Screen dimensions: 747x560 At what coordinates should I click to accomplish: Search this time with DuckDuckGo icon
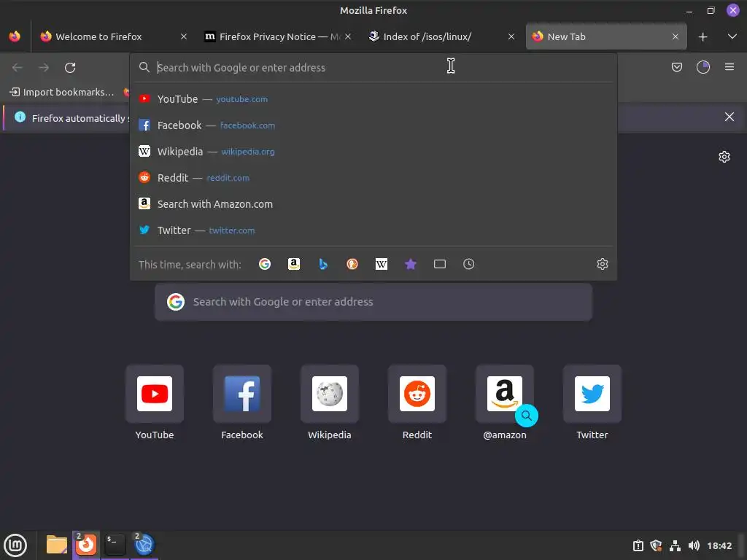tap(352, 264)
